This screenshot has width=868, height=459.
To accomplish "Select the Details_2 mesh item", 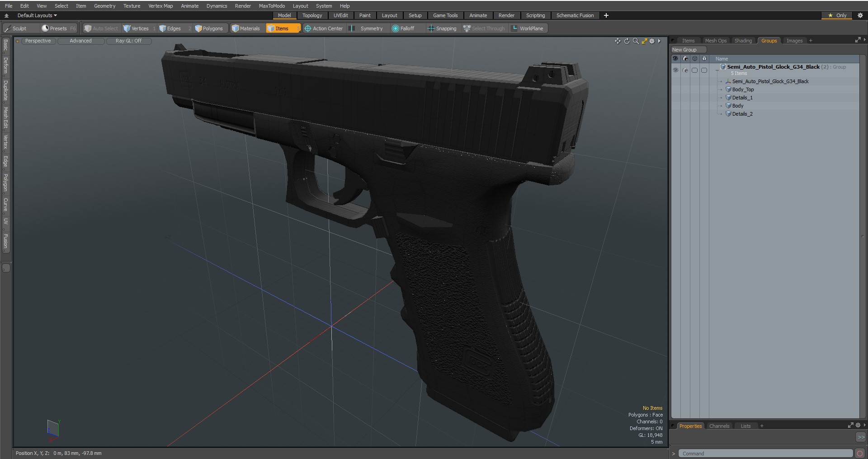I will pyautogui.click(x=742, y=114).
